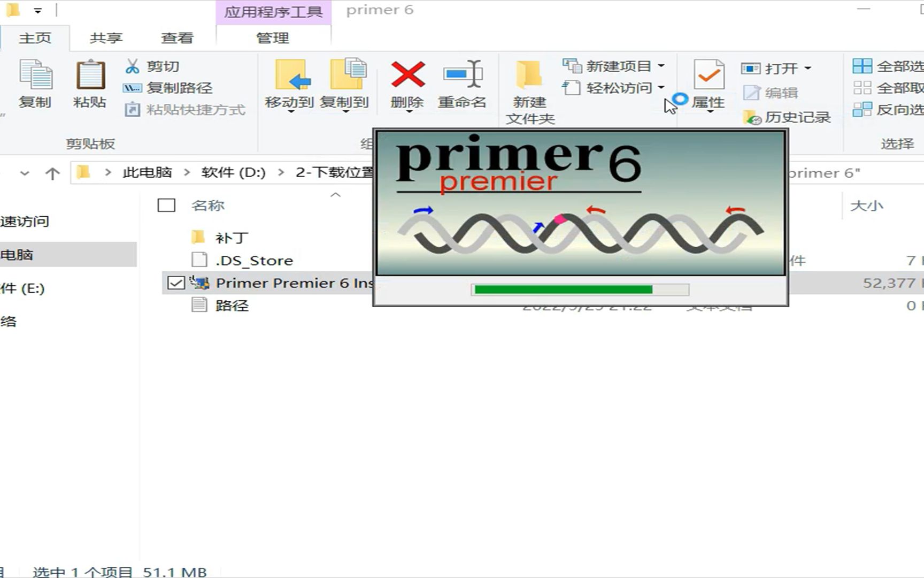
Task: Open the 历史记录 (History) icon
Action: tap(753, 117)
